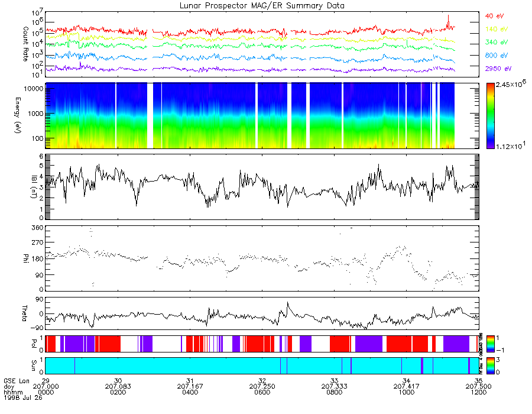Click the '180' tick on the Phi axis
Screen dimensions: 532x414
(38, 258)
